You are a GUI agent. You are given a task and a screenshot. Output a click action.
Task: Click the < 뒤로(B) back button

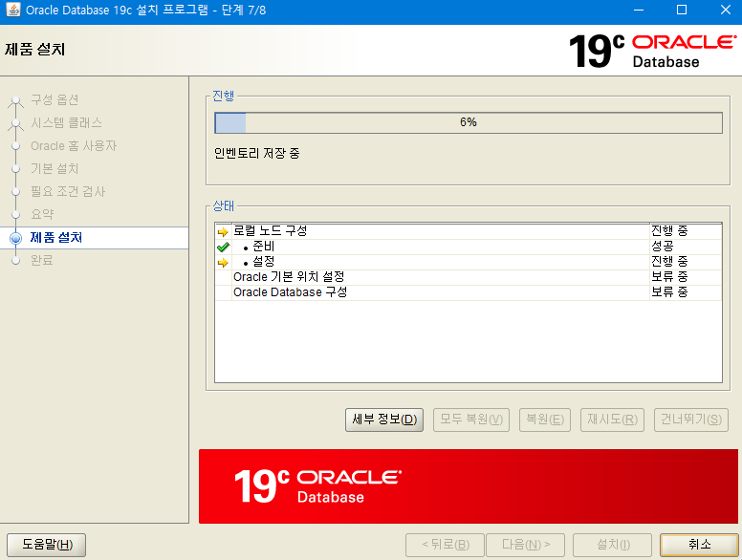click(x=445, y=545)
